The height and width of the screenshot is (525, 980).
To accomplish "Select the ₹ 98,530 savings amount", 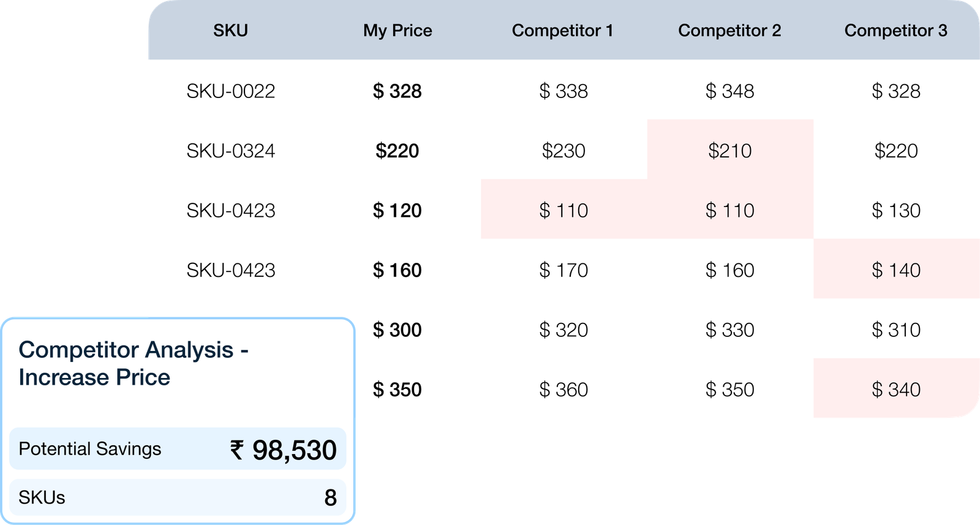I will (x=284, y=450).
